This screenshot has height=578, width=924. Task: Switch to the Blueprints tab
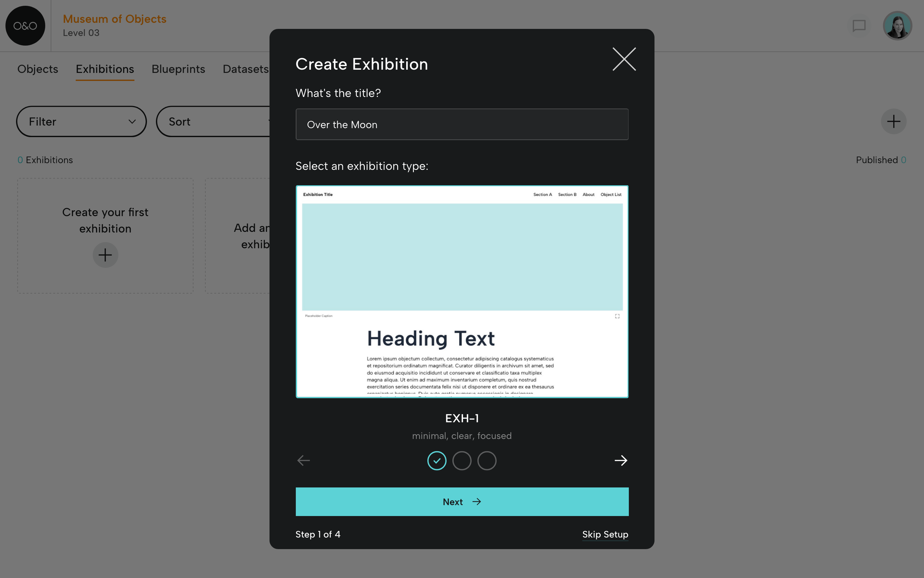point(178,69)
